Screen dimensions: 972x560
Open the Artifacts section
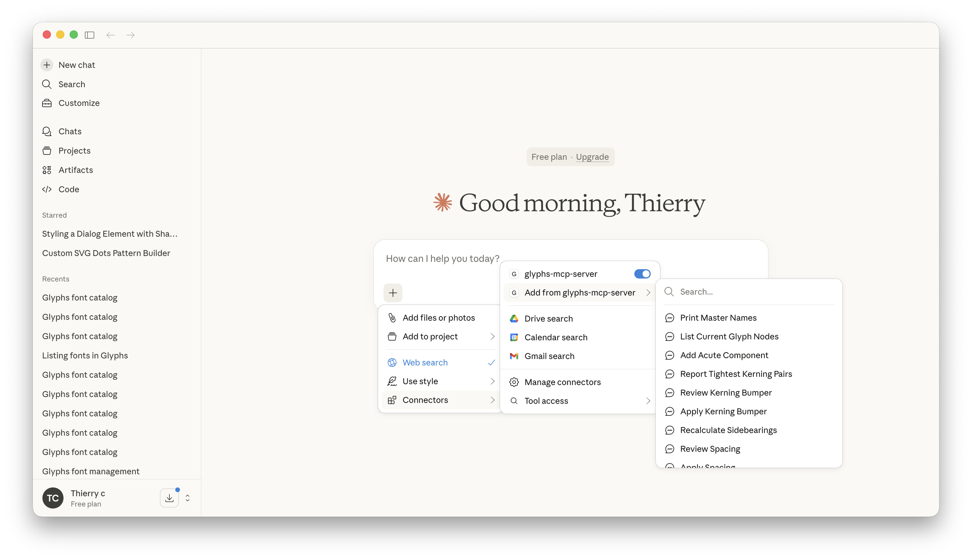pyautogui.click(x=75, y=170)
